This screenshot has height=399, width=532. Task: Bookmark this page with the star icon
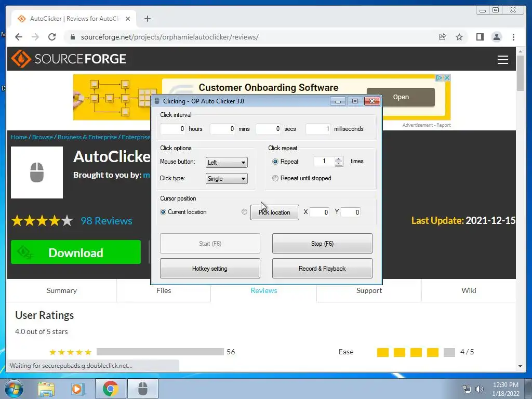(459, 37)
